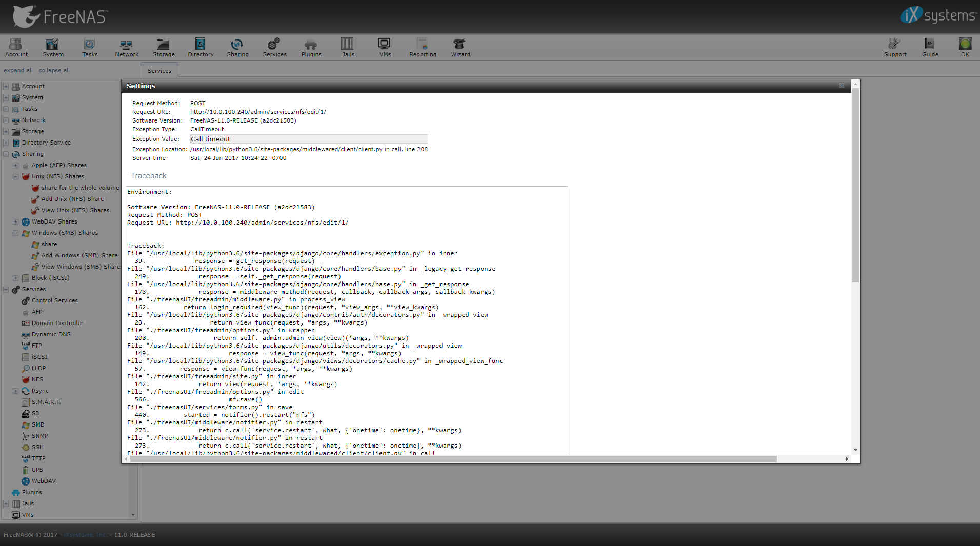Click the S3 service icon in tree

[26, 413]
